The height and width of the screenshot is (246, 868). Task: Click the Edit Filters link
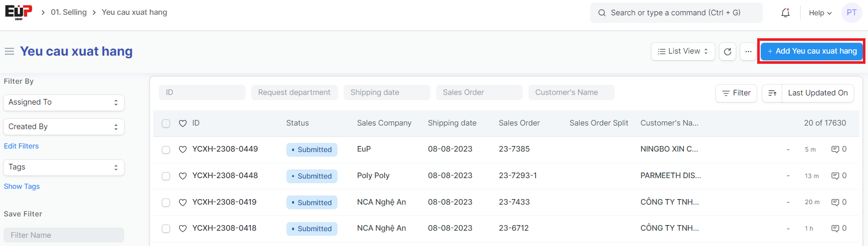click(x=21, y=146)
